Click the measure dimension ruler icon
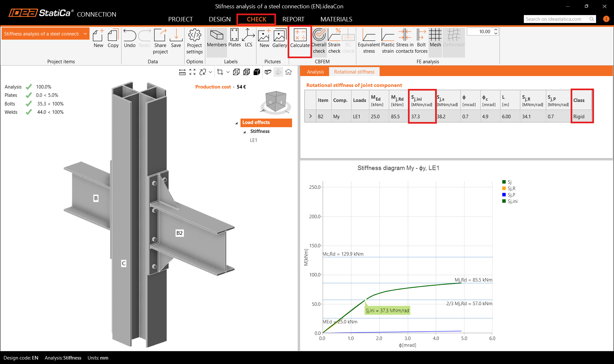This screenshot has height=364, width=614. tap(182, 72)
